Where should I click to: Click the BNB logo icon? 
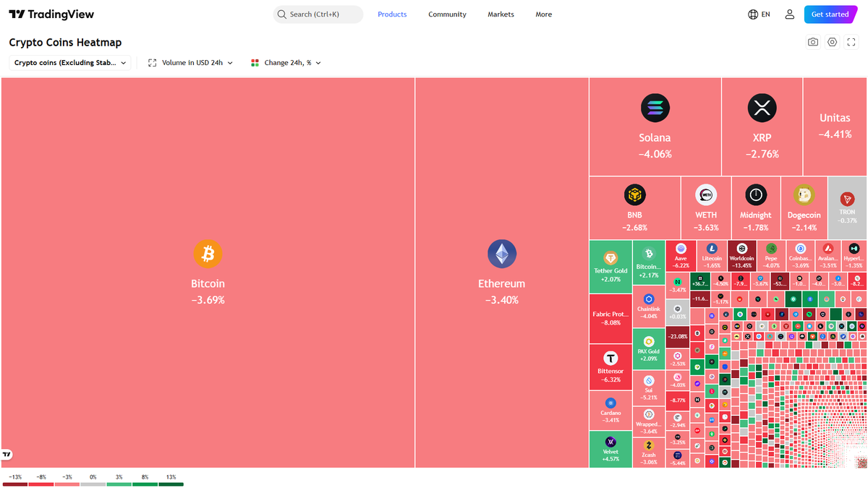click(x=634, y=194)
